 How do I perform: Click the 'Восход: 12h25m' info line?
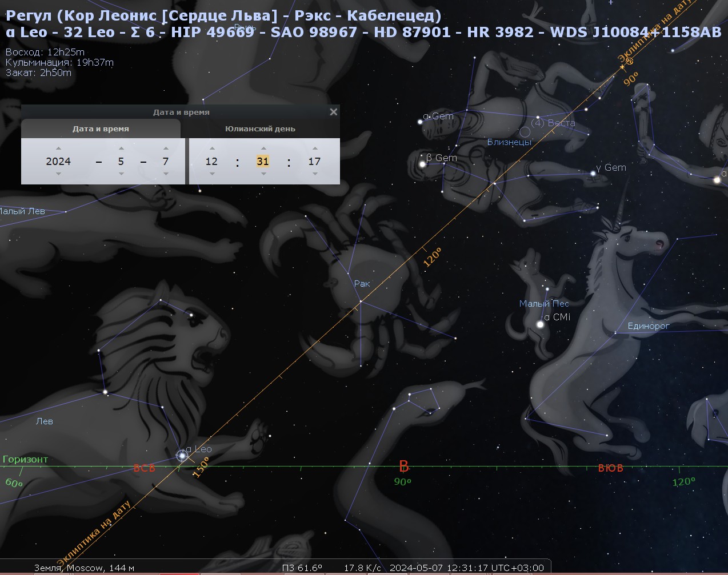(45, 52)
